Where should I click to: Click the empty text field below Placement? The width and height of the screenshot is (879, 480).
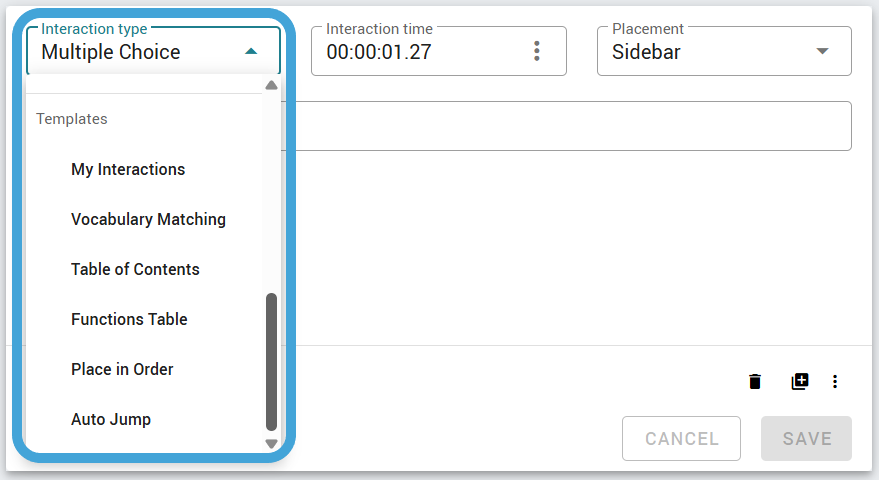(573, 126)
